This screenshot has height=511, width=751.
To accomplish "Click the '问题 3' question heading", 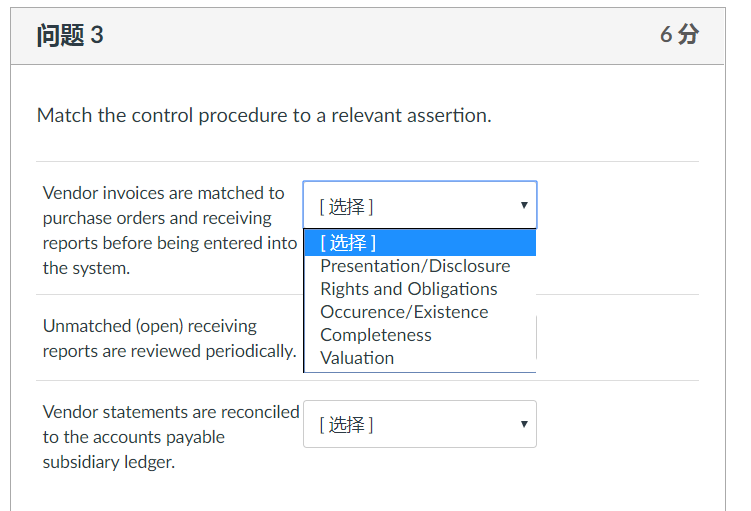I will pos(70,35).
